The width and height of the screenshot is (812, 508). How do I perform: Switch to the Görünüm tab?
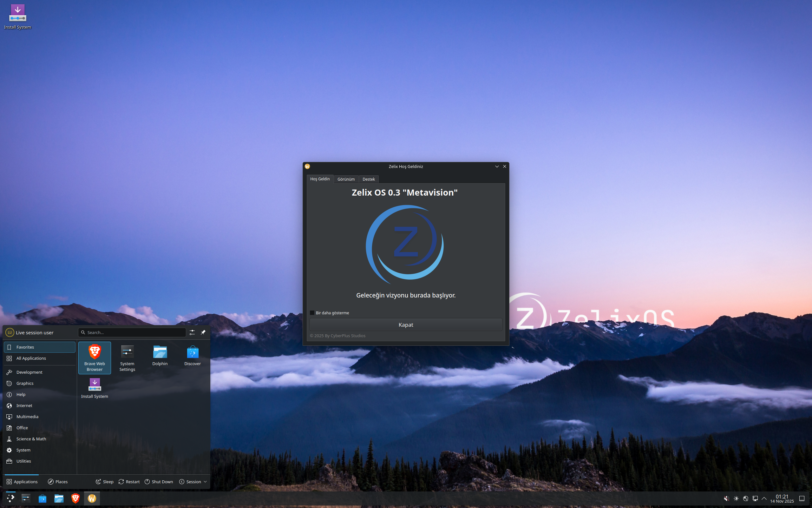coord(346,179)
